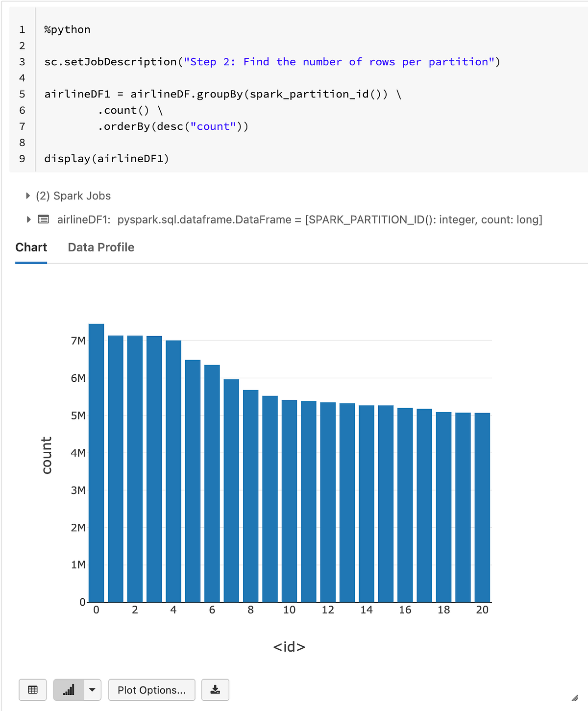This screenshot has height=711, width=588.
Task: Select the Chart tab
Action: click(x=31, y=247)
